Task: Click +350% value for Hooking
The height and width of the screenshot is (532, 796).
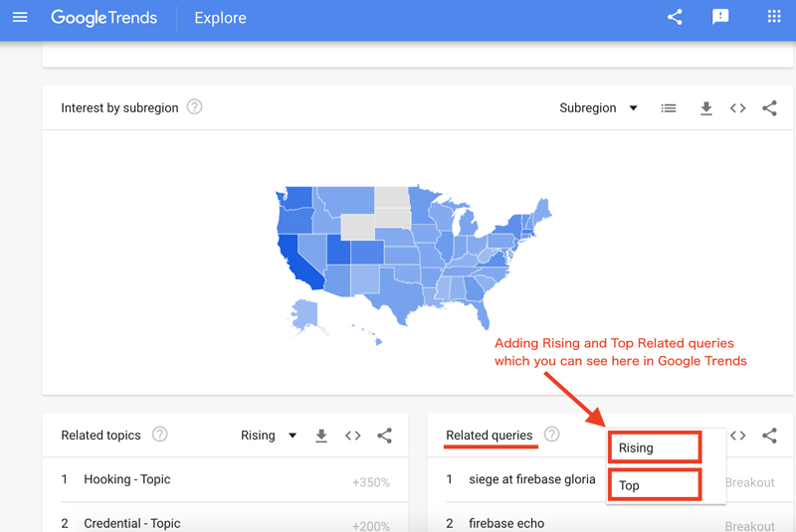Action: 371,482
